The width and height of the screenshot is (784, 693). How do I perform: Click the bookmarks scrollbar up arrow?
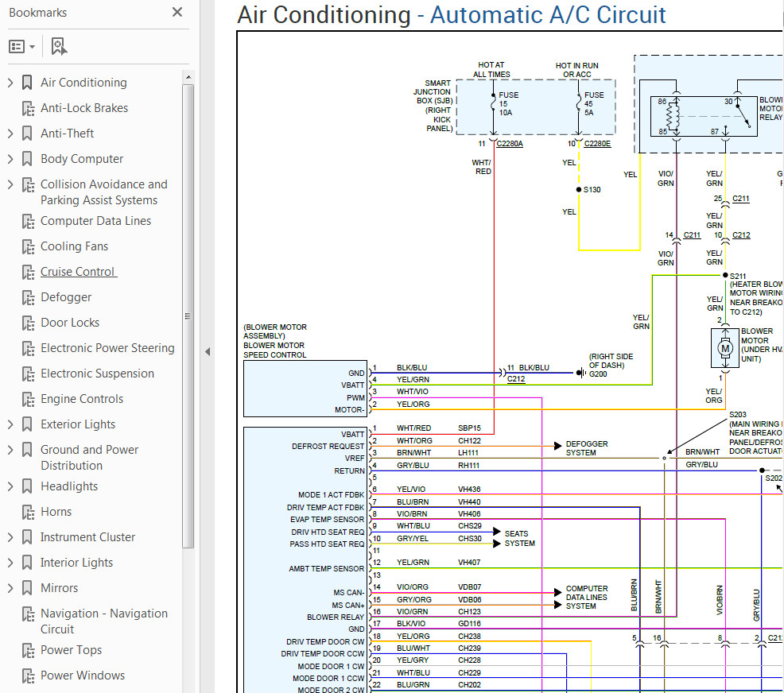(x=188, y=77)
